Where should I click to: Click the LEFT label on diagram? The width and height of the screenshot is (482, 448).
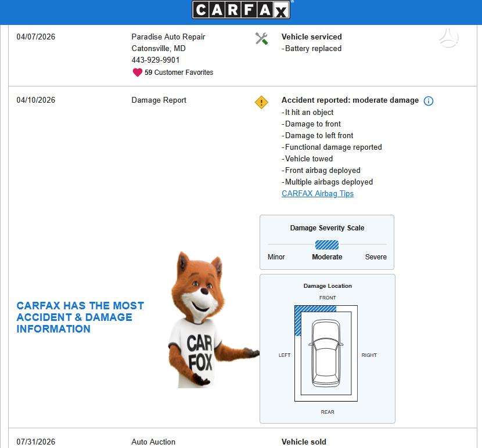pyautogui.click(x=285, y=355)
